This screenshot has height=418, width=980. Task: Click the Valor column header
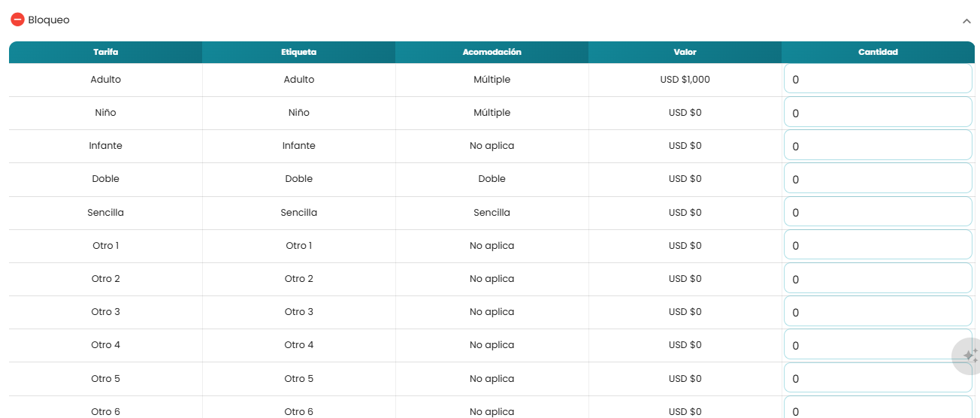tap(685, 53)
